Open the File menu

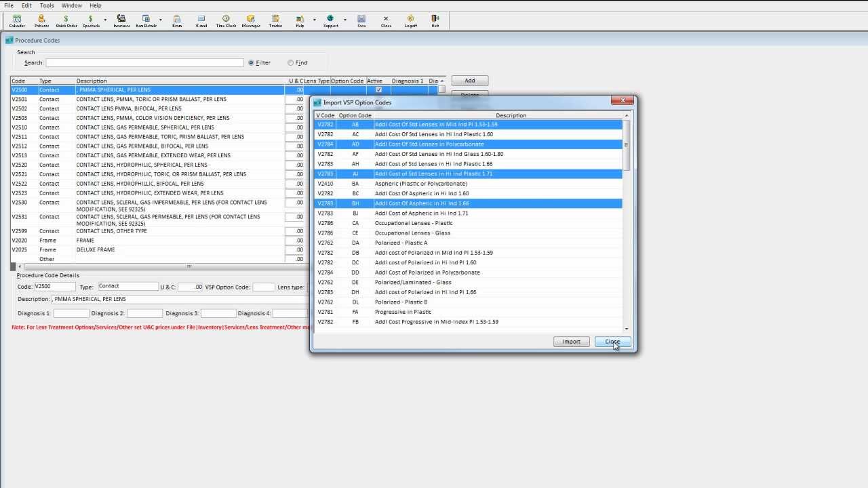[x=9, y=5]
